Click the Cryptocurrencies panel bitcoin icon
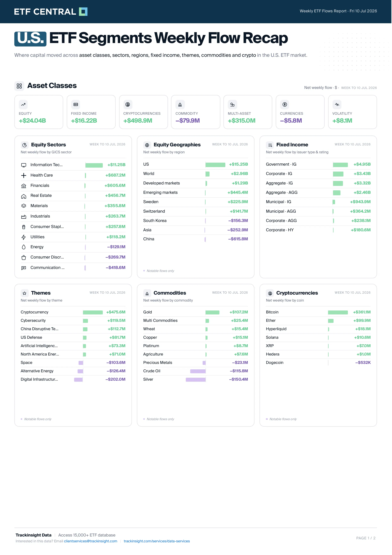Image resolution: width=392 pixels, height=555 pixels. 270,293
